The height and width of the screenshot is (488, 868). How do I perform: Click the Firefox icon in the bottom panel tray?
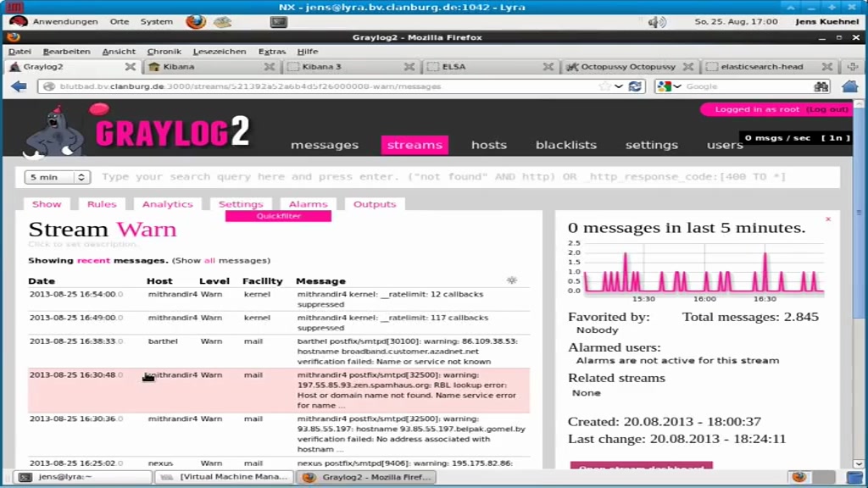798,477
